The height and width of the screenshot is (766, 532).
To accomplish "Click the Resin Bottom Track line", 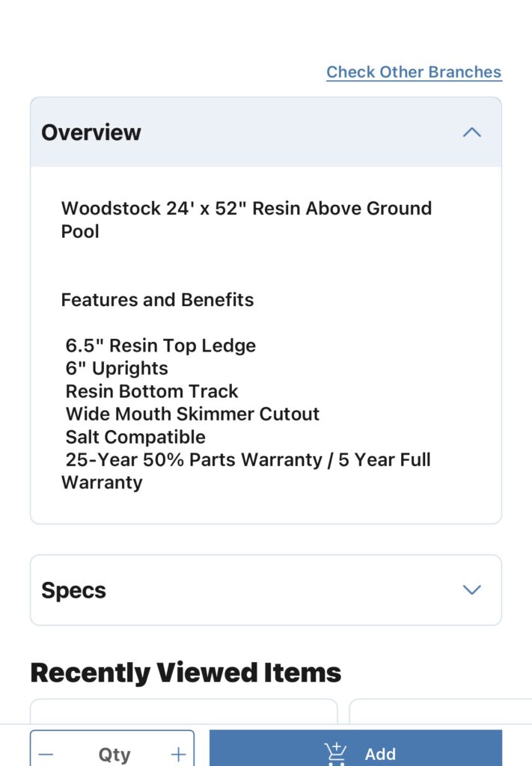I will click(x=152, y=390).
